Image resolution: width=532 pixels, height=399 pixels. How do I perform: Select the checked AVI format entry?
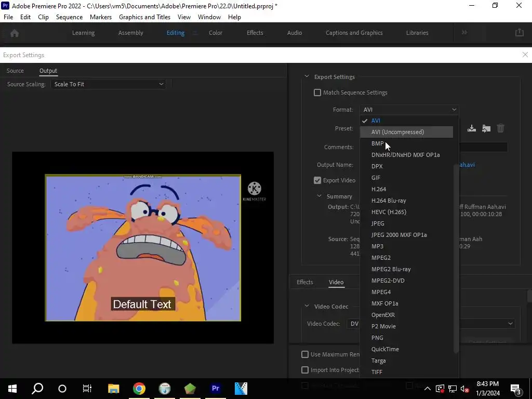(406, 121)
